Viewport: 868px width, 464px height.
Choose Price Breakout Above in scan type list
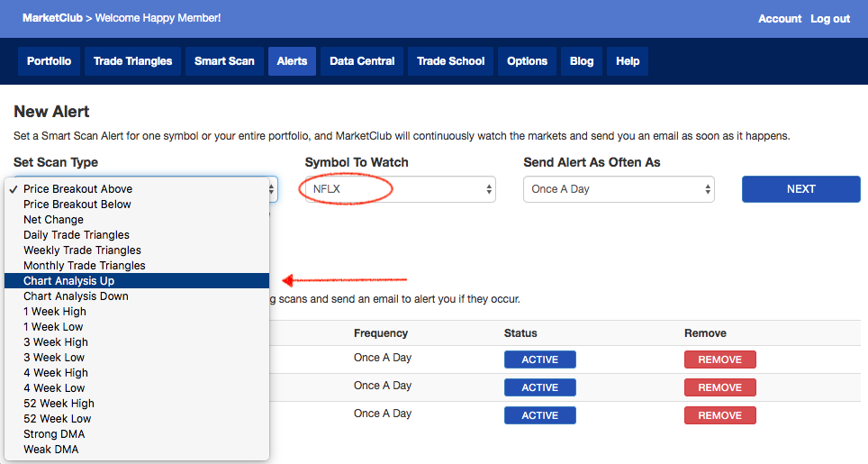137,189
